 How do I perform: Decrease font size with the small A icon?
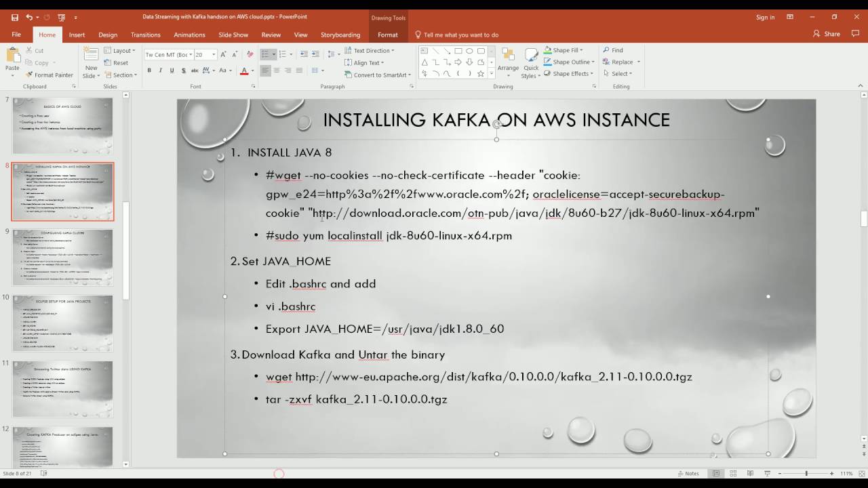235,54
